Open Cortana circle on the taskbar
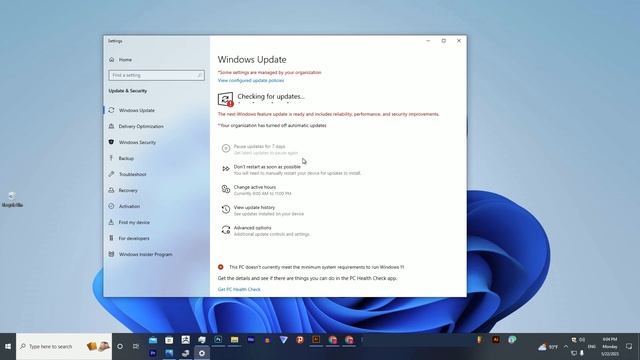Screen dimensions: 640x360 click(120, 347)
